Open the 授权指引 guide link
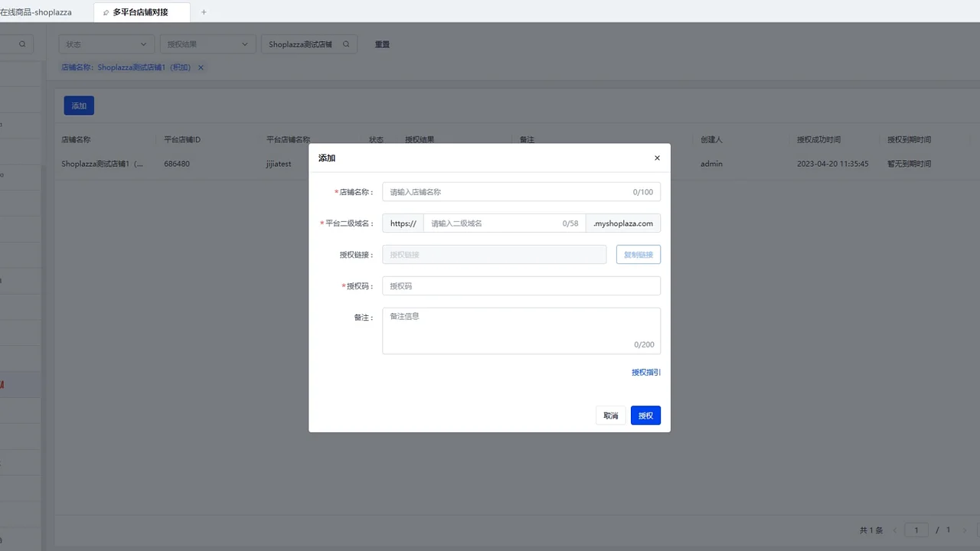Image resolution: width=980 pixels, height=551 pixels. [645, 373]
